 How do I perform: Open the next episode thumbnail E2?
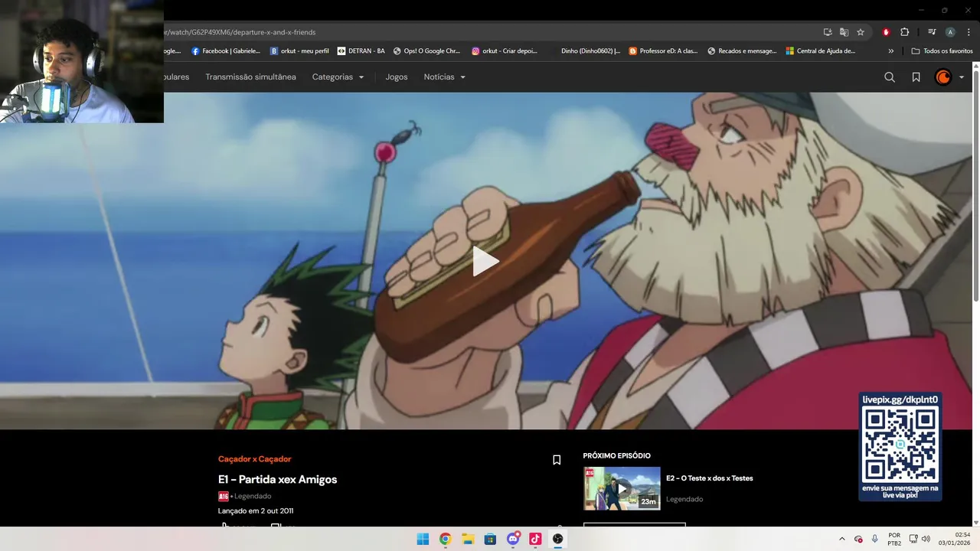tap(622, 488)
